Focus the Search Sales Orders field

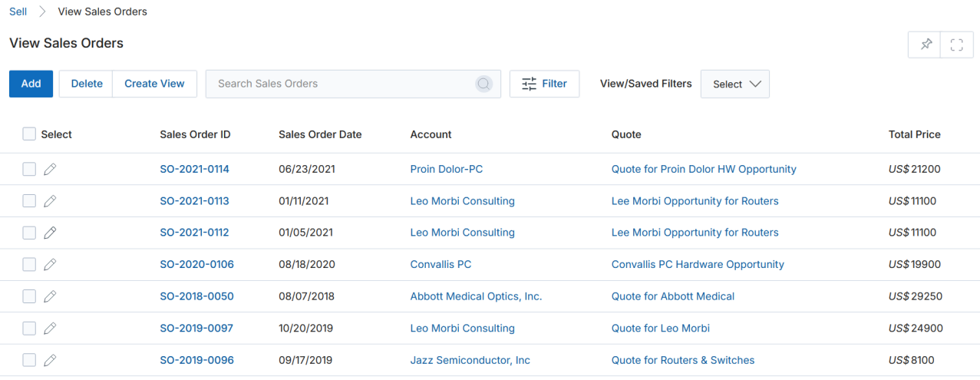coord(353,84)
